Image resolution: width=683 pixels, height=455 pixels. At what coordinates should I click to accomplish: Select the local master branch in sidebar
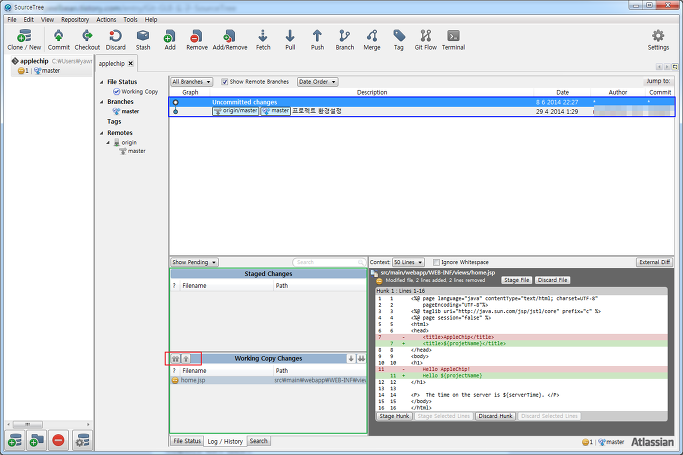tap(126, 111)
